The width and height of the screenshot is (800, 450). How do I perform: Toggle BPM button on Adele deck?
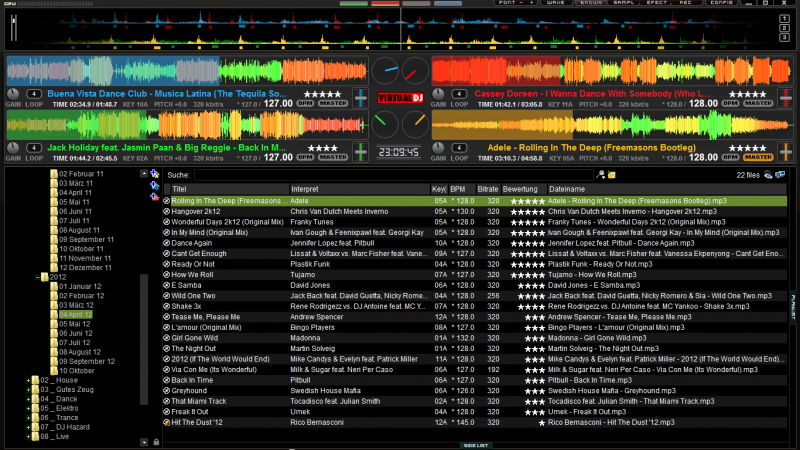pos(731,158)
